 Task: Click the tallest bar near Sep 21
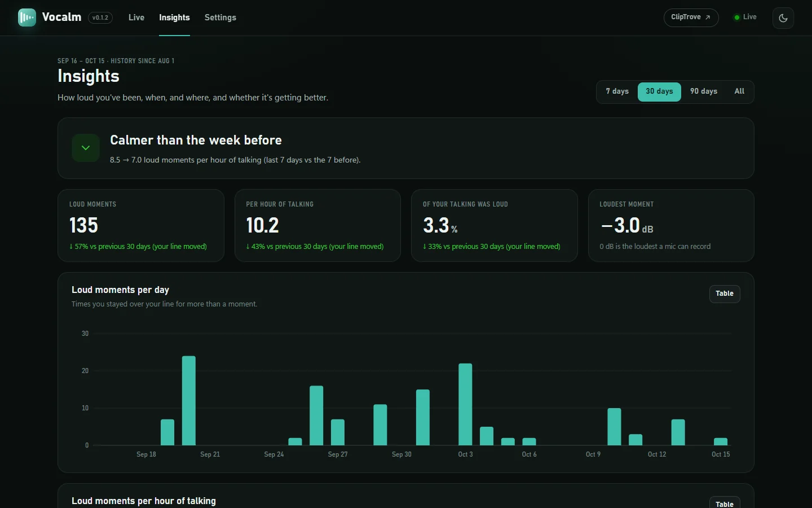(x=189, y=401)
